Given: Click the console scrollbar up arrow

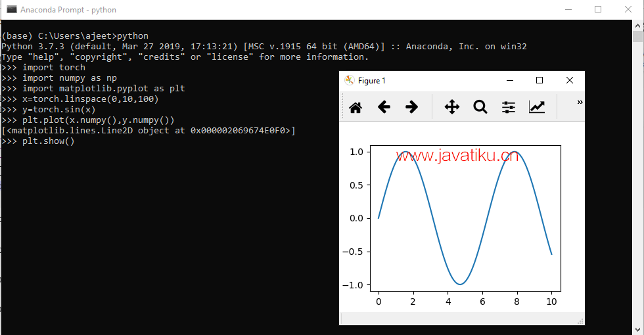Looking at the screenshot, I should [637, 26].
